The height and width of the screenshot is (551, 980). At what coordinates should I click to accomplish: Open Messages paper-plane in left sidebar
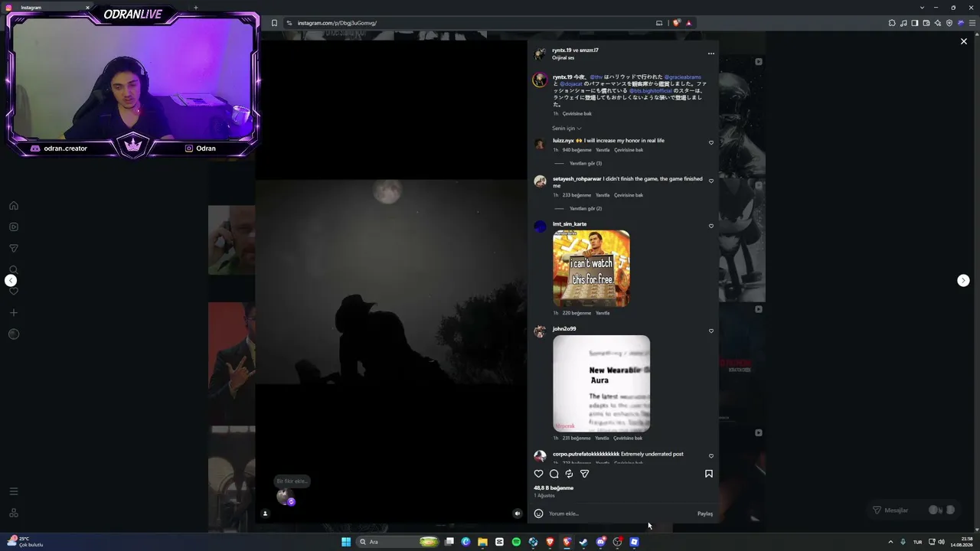(x=13, y=249)
